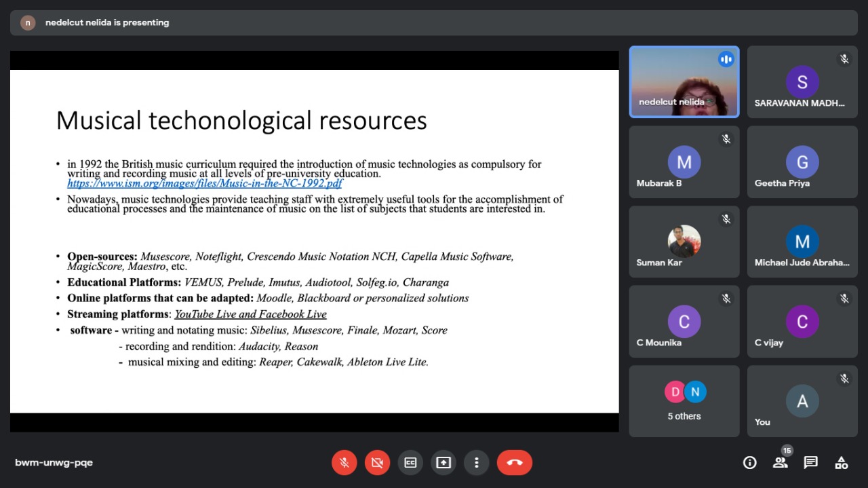868x488 pixels.
Task: Click the M avatar of Mubarak B
Action: pos(684,162)
